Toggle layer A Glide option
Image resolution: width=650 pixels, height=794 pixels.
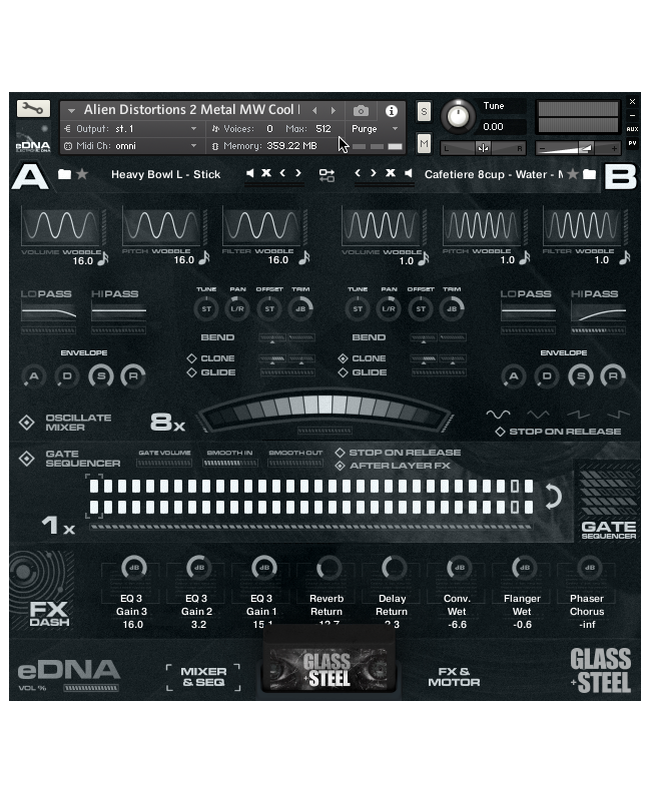(191, 373)
